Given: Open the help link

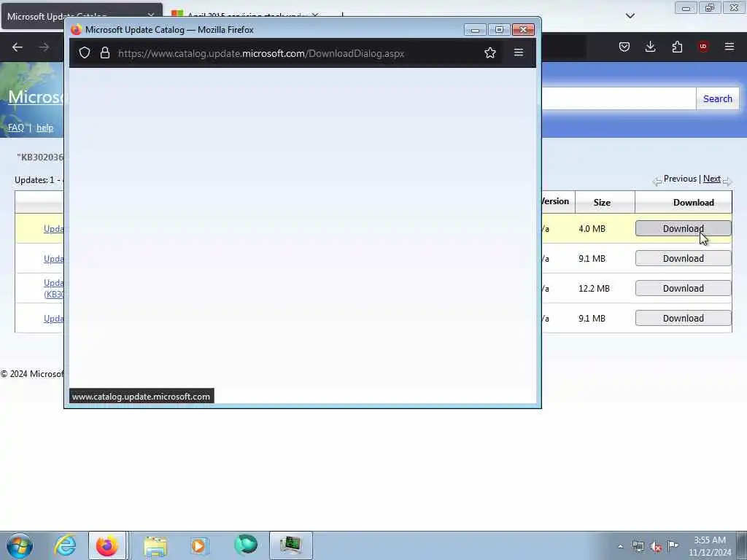Looking at the screenshot, I should [x=44, y=128].
